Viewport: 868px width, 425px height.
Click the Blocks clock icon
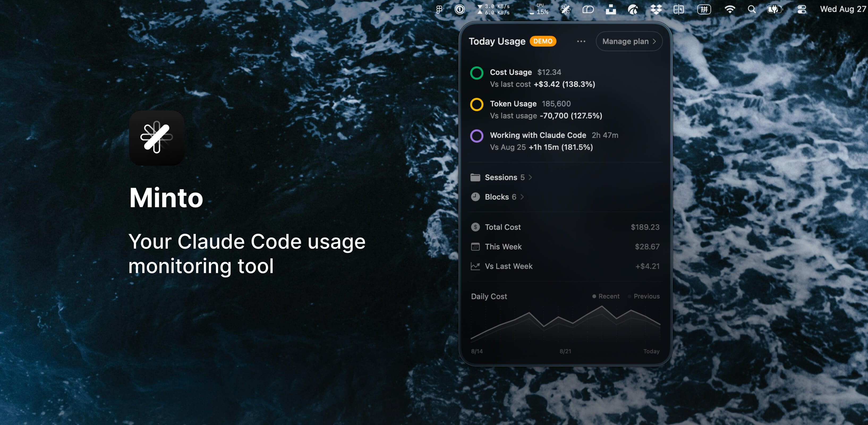pos(475,197)
